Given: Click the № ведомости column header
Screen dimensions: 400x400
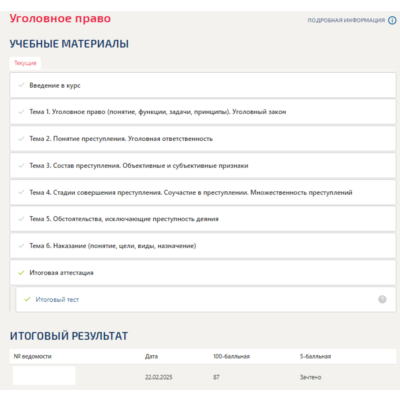Looking at the screenshot, I should 32,356.
